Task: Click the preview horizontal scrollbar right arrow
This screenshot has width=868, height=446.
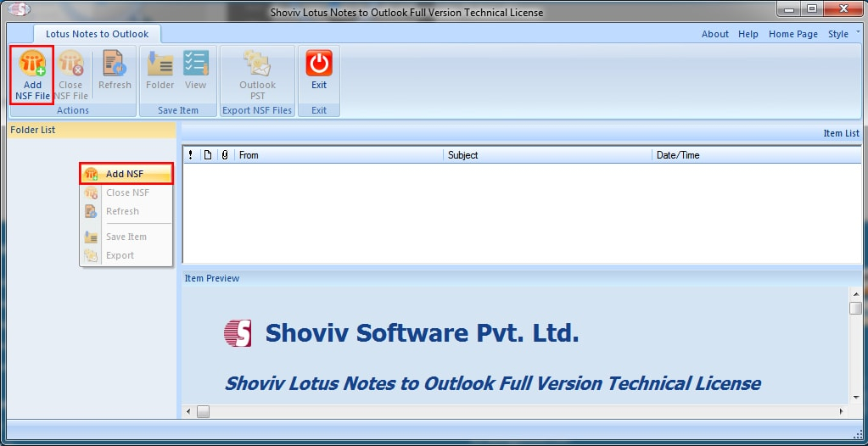Action: click(x=842, y=412)
